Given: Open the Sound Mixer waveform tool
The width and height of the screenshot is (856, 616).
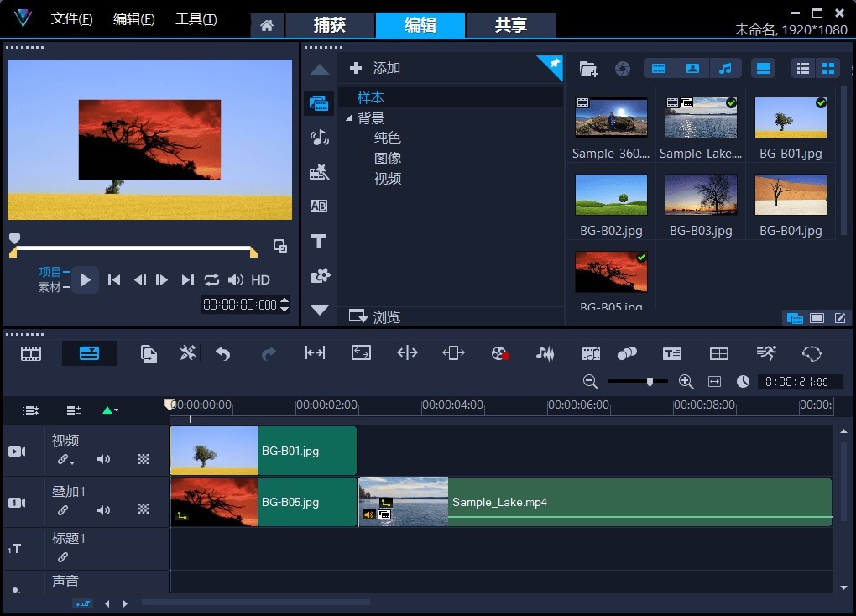Looking at the screenshot, I should click(545, 354).
